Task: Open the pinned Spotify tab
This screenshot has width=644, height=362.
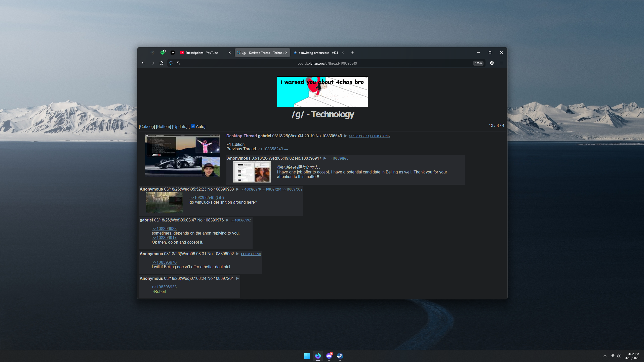Action: 163,53
